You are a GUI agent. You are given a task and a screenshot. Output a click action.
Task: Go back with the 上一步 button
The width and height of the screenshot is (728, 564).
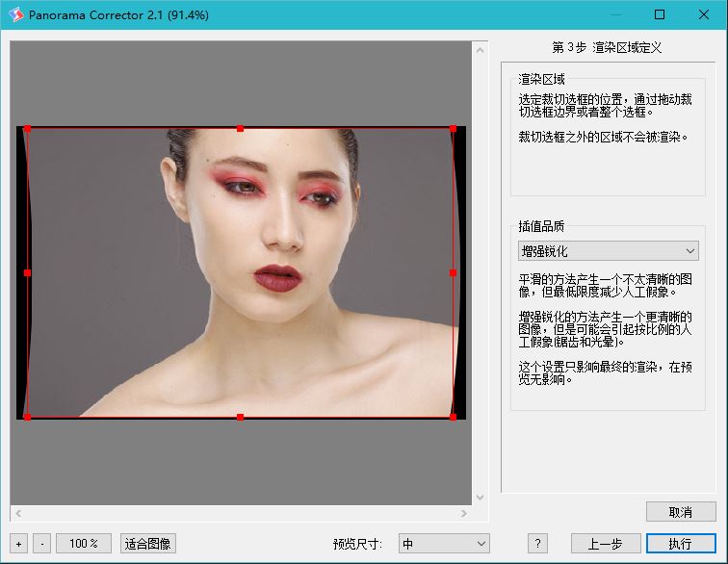(x=606, y=544)
